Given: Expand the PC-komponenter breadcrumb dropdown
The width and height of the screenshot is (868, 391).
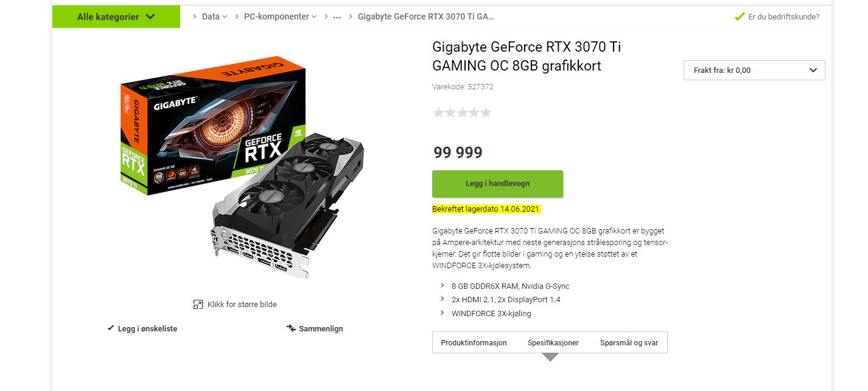Looking at the screenshot, I should point(281,16).
